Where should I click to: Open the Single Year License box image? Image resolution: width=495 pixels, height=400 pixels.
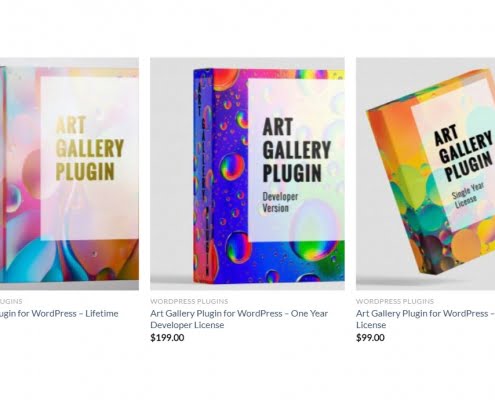(426, 174)
